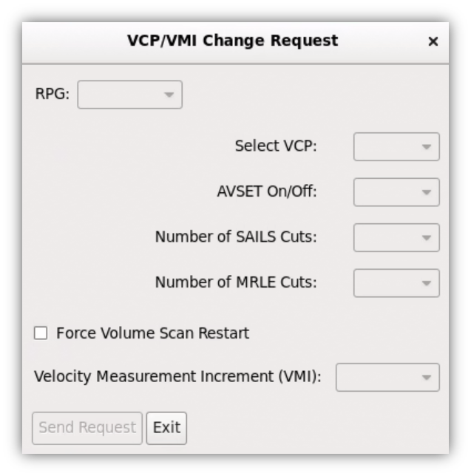Screen dimensions: 471x476
Task: Click the RPG dropdown arrow icon
Action: click(169, 95)
